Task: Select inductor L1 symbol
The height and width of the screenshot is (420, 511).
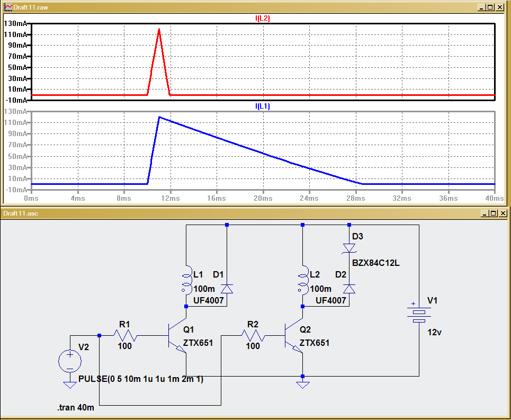Action: point(186,280)
